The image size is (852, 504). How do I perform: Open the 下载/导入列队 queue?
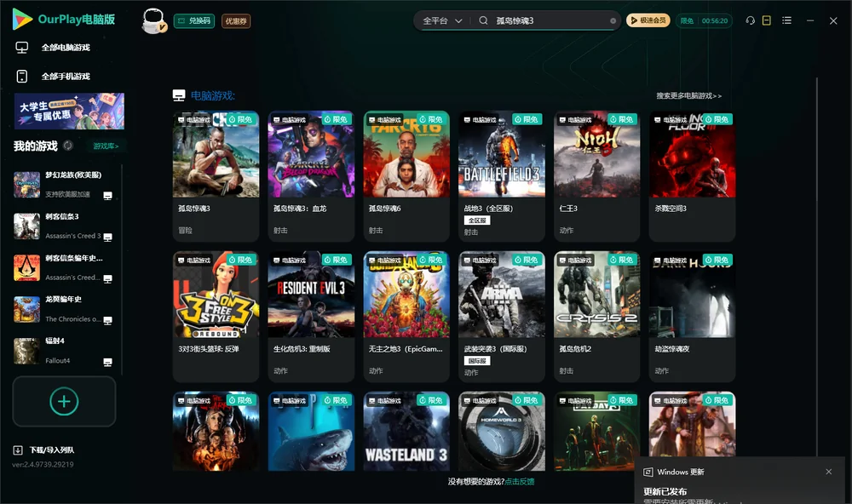(52, 450)
